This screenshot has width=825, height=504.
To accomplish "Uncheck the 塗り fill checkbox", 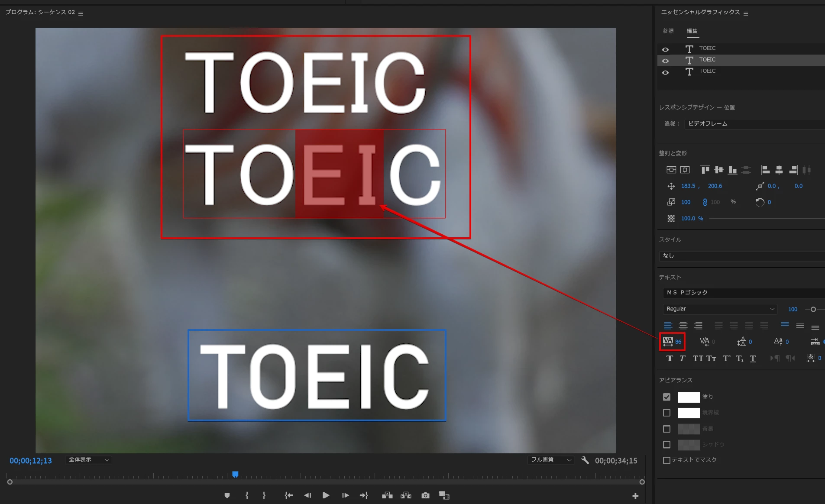I will [666, 397].
